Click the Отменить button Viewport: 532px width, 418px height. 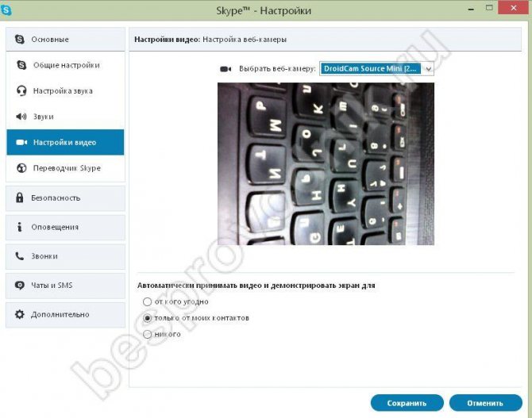[485, 403]
